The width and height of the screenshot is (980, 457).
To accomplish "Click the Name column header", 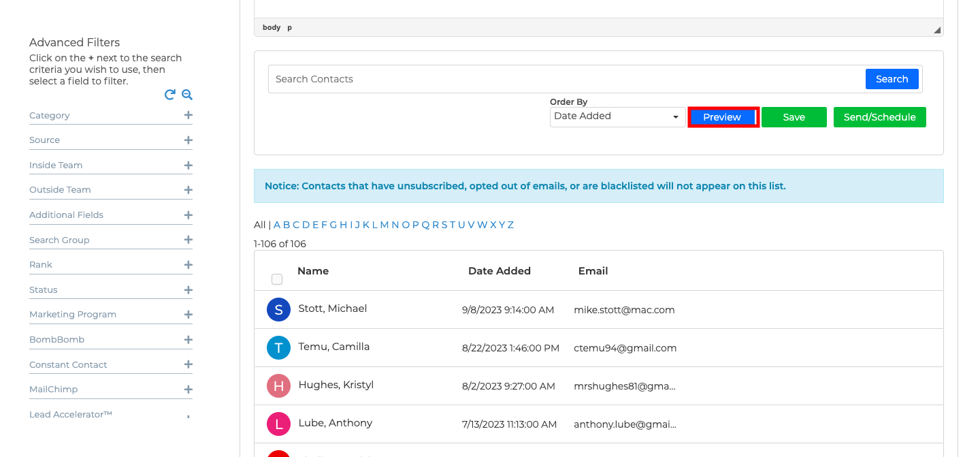I will click(x=313, y=271).
